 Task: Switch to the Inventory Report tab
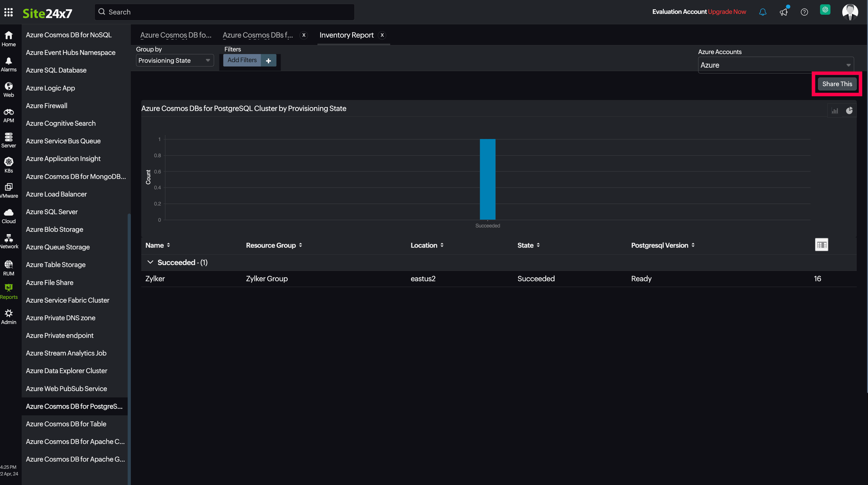(346, 35)
